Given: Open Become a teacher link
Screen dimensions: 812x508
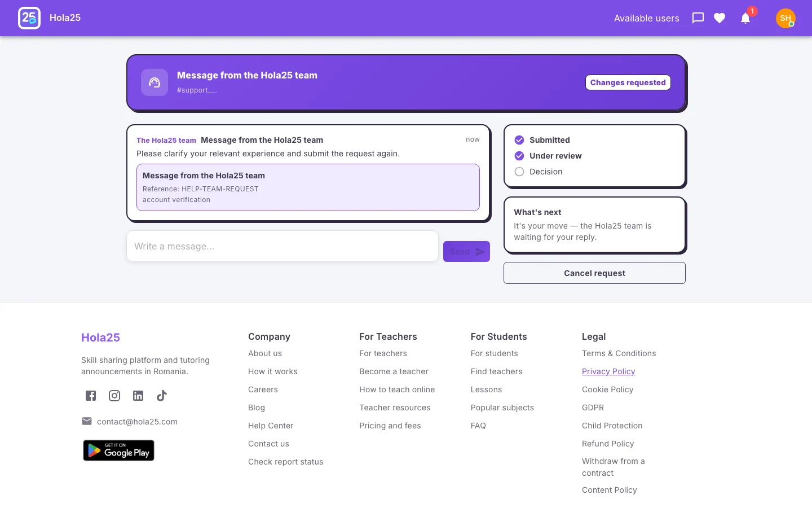Looking at the screenshot, I should tap(394, 371).
